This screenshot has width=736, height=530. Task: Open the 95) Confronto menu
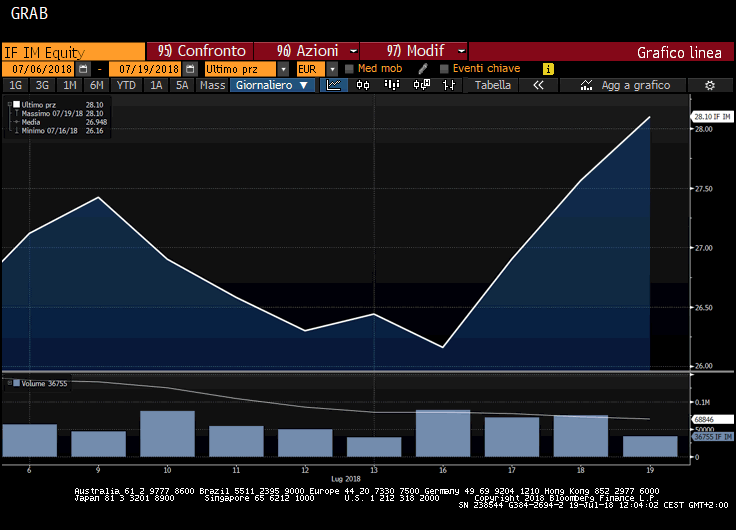[200, 51]
